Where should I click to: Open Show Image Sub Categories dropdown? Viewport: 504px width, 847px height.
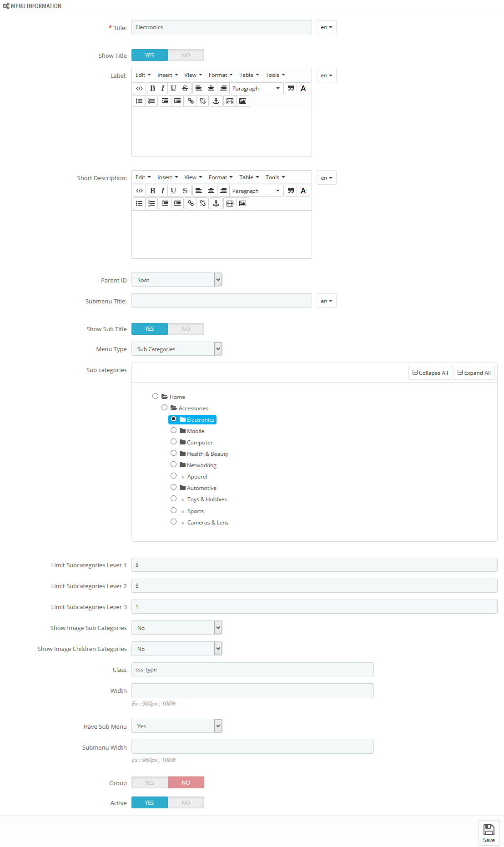176,628
